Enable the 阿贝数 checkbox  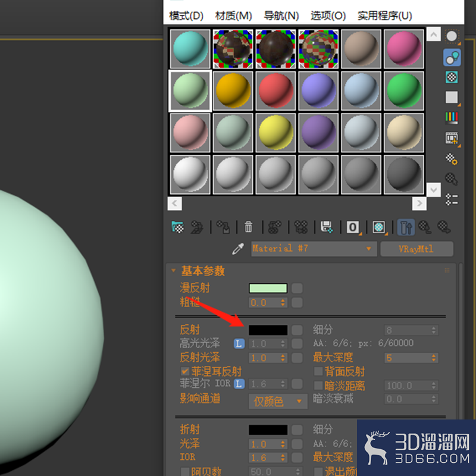pyautogui.click(x=185, y=471)
